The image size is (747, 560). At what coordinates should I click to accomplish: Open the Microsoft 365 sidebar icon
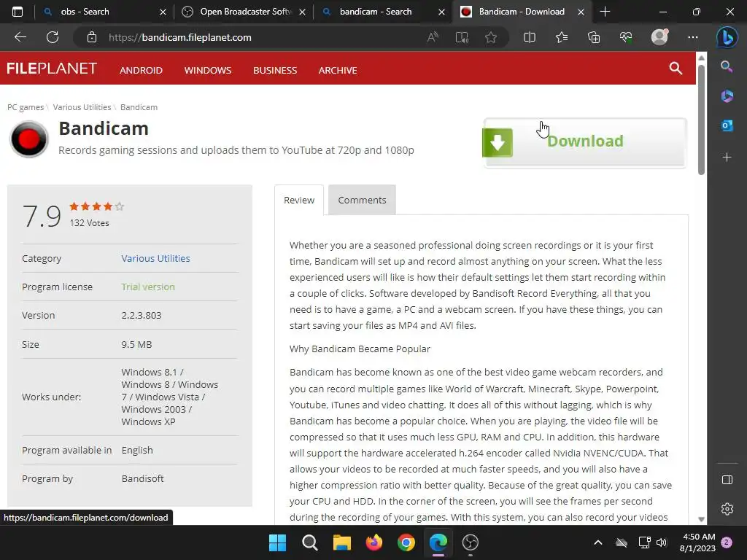point(727,96)
